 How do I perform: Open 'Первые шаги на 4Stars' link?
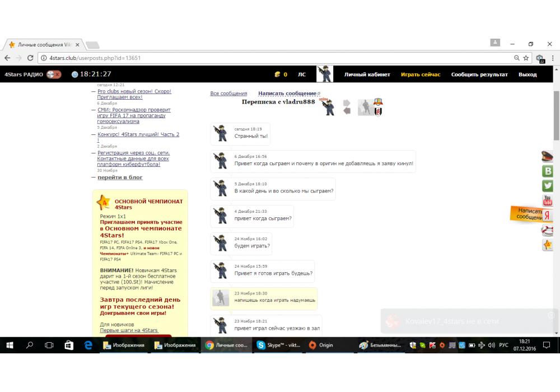coord(129,330)
